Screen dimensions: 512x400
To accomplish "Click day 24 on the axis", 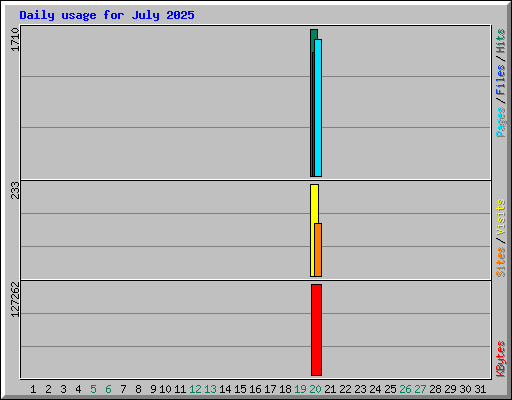I will coord(375,389).
